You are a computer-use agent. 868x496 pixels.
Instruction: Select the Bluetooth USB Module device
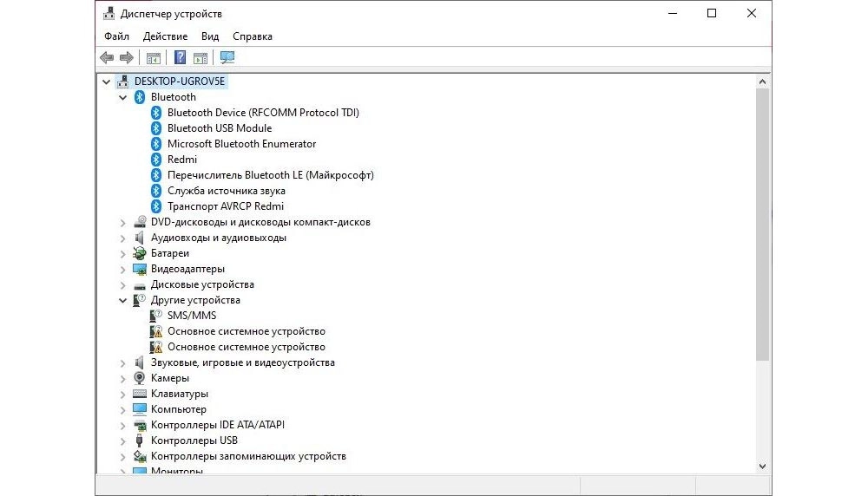coord(219,128)
